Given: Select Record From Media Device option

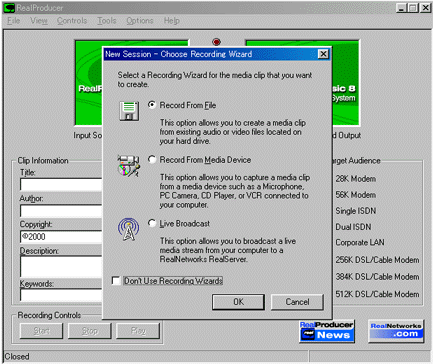Looking at the screenshot, I should [x=152, y=160].
